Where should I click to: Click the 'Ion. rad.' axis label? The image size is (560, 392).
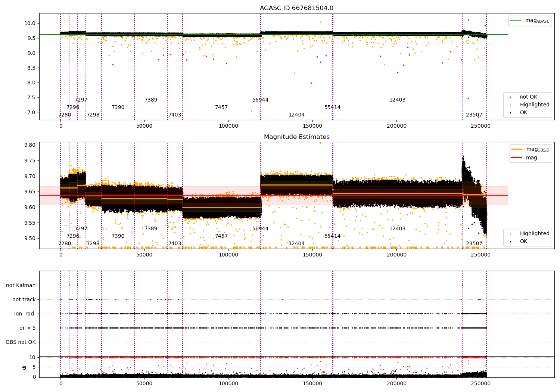pyautogui.click(x=25, y=314)
